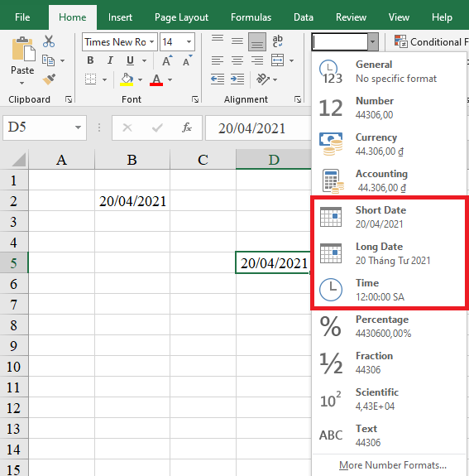This screenshot has width=469, height=476.
Task: Open font size dropdown
Action: coord(189,41)
